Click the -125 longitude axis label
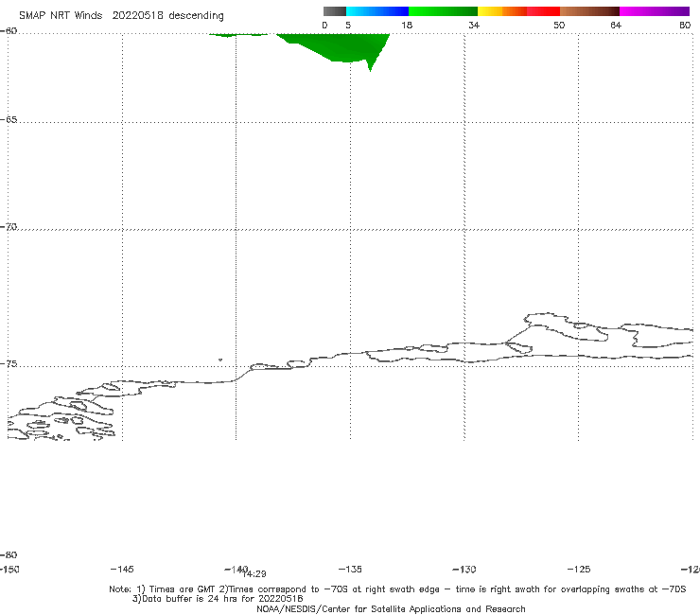The width and height of the screenshot is (700, 615). 579,569
